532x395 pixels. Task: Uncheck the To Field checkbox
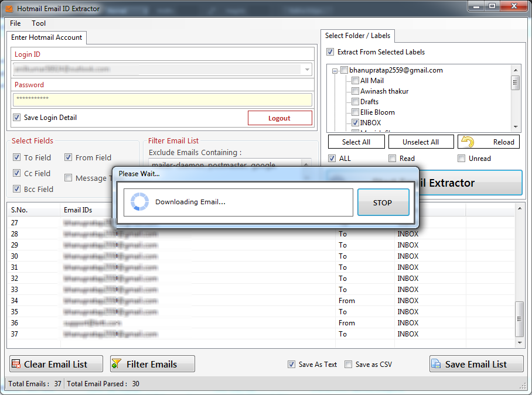coord(16,157)
